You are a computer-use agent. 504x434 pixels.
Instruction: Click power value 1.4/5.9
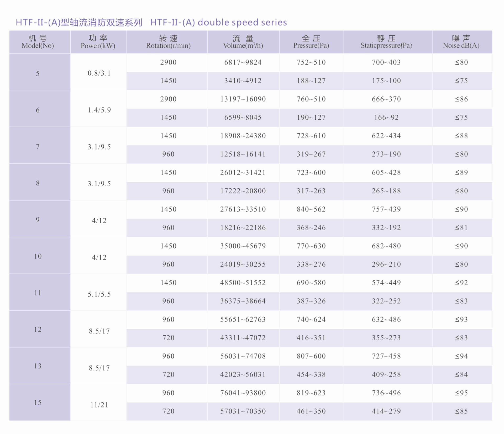point(99,110)
